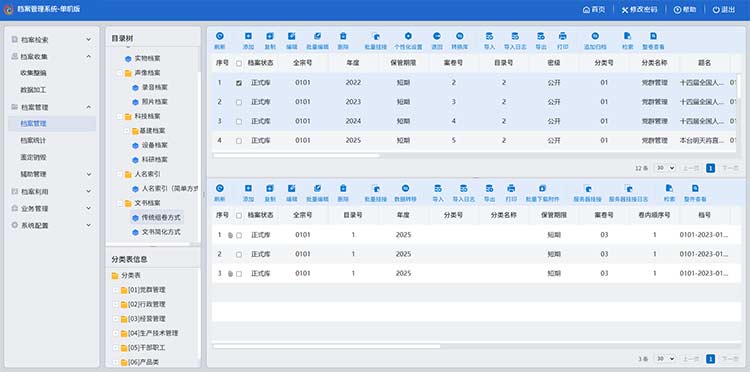Screen dimensions: 750x372
Task: Open 档案统计 in the sidebar menu
Action: (33, 141)
